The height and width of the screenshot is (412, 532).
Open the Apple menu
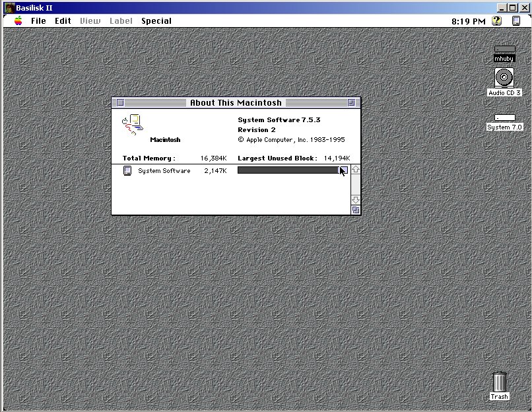click(18, 21)
